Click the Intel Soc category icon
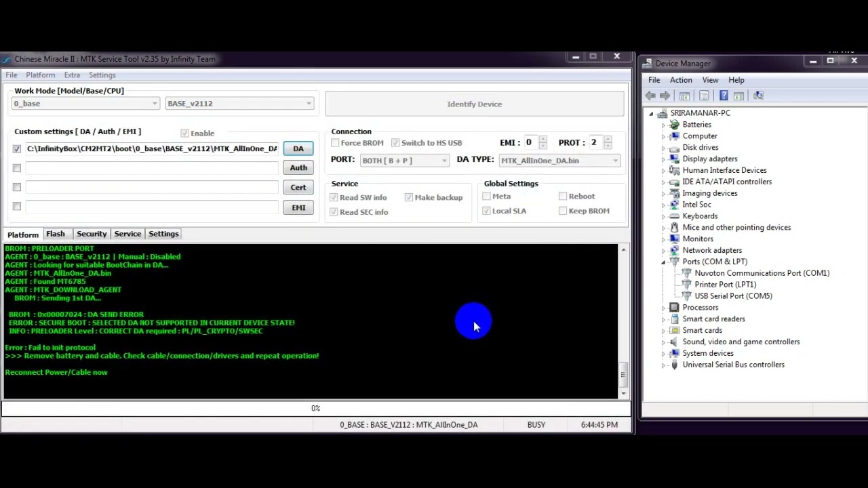Screen dimensions: 868x488 pyautogui.click(x=674, y=205)
